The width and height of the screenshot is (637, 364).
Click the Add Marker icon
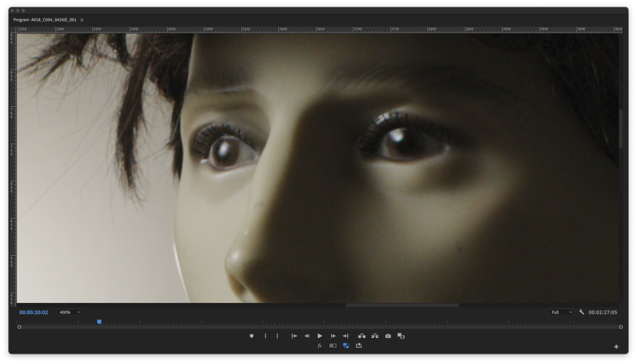tap(252, 336)
